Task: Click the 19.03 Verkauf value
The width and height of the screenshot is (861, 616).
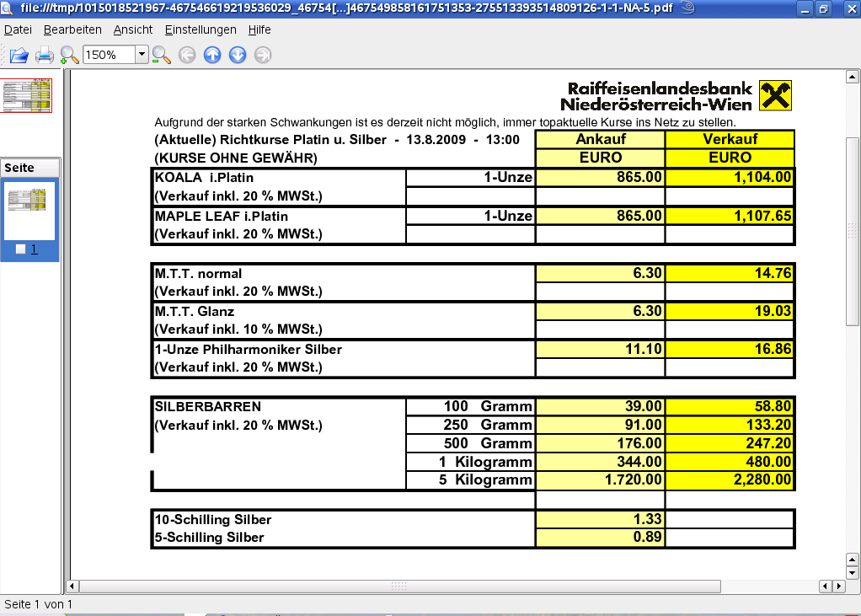Action: click(773, 311)
